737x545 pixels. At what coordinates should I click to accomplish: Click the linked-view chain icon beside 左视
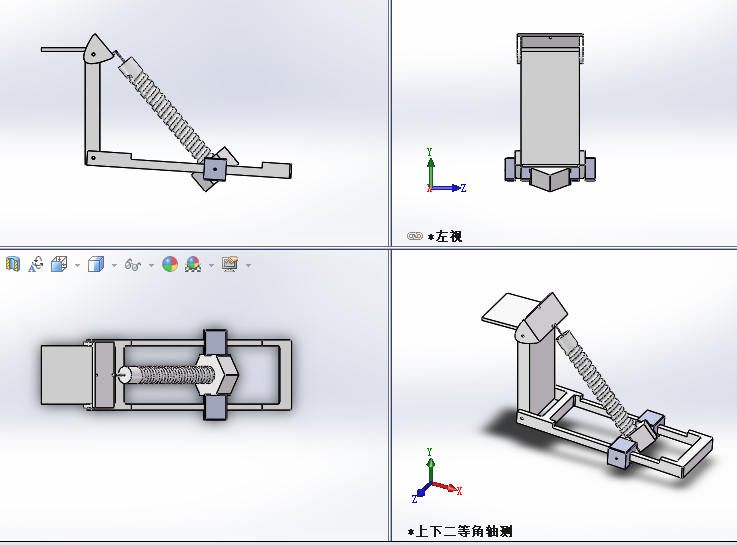click(415, 236)
